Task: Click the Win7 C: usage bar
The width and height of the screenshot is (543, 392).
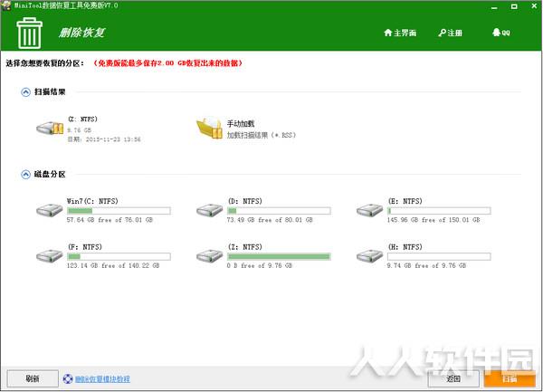Action: point(119,211)
